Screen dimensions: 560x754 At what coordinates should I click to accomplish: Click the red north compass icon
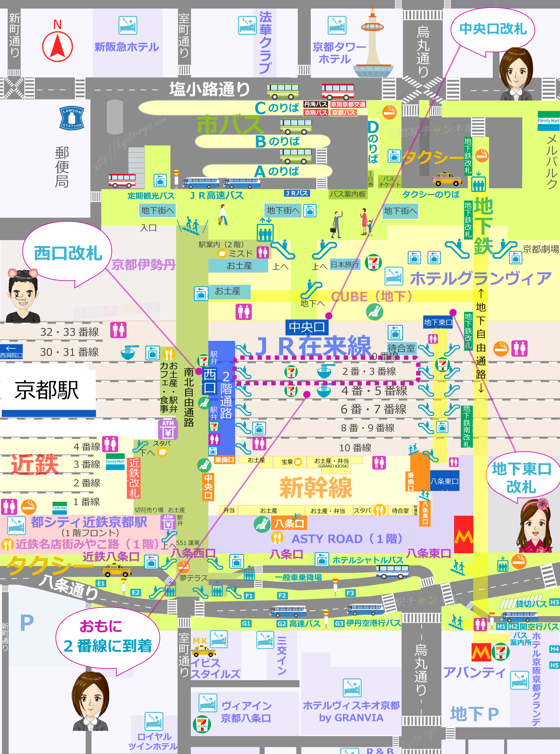[58, 47]
